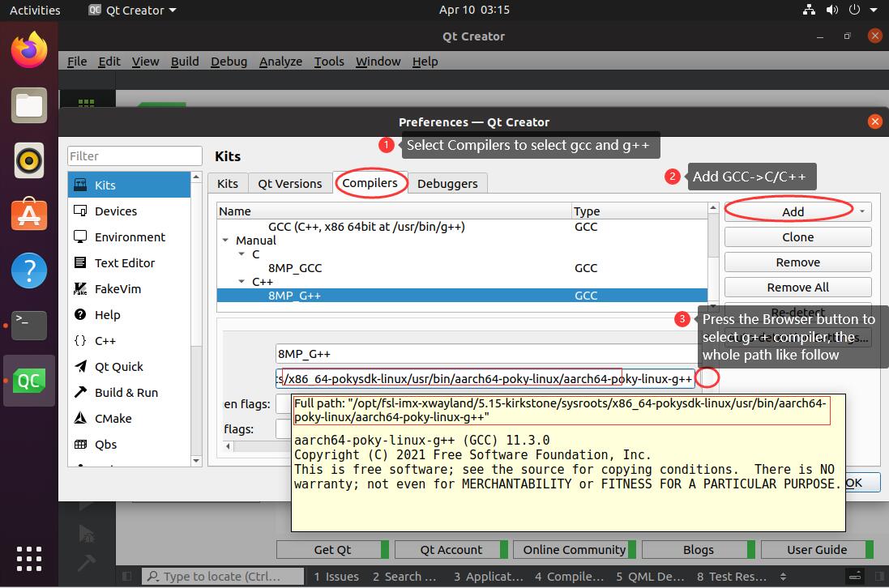Open the Analyze menu
Viewport: 889px width, 588px height.
point(280,62)
